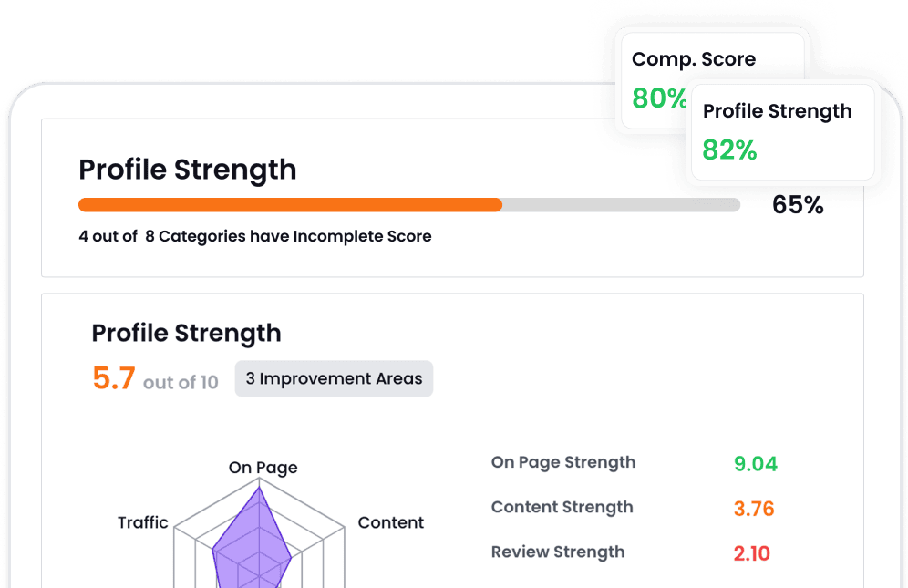The image size is (908, 588).
Task: Open the Review Strength row
Action: click(x=557, y=552)
